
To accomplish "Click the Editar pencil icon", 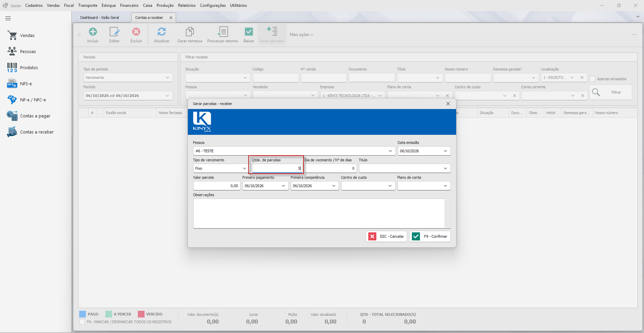I will [x=114, y=32].
